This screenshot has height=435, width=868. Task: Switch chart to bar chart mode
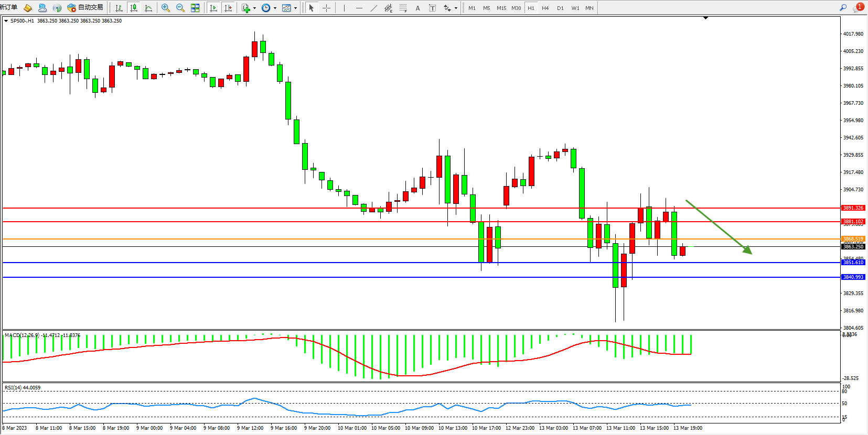pos(119,8)
